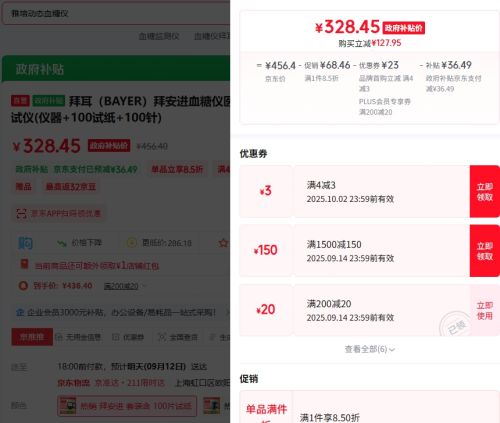Viewport: 500px width, 423px height.
Task: Open the 单品立享8.5折 promotion tag
Action: pyautogui.click(x=177, y=169)
